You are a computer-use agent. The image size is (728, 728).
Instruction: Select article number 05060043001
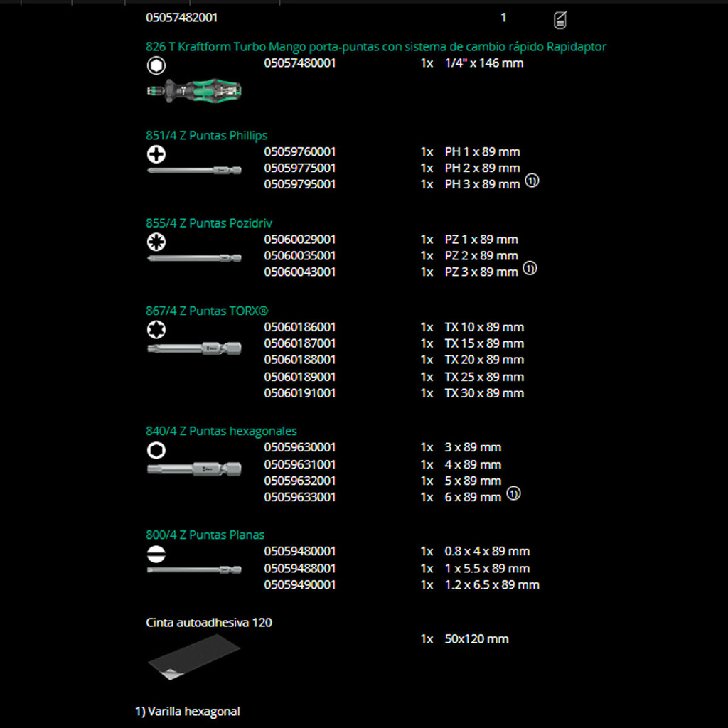(299, 272)
